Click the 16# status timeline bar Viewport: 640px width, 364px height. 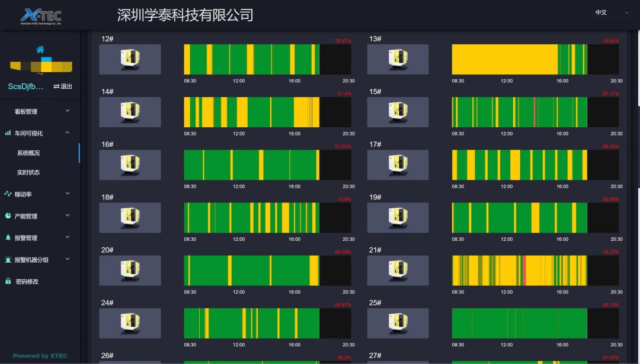pos(267,165)
